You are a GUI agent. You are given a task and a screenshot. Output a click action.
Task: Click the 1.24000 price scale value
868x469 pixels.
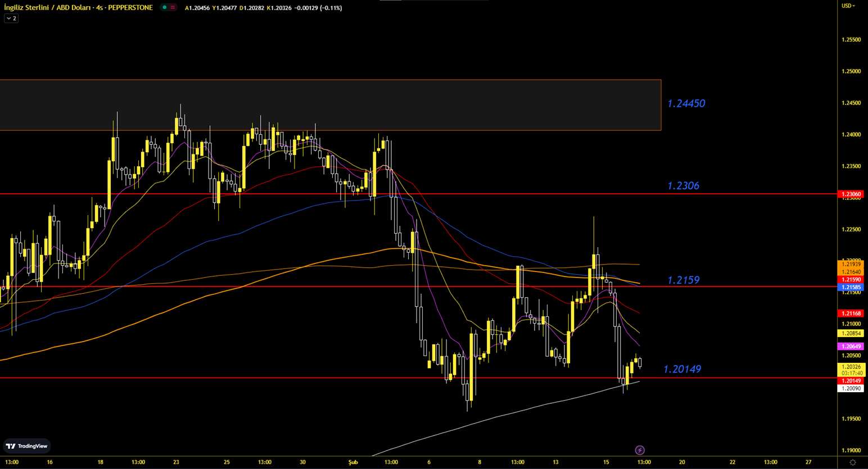pyautogui.click(x=851, y=135)
